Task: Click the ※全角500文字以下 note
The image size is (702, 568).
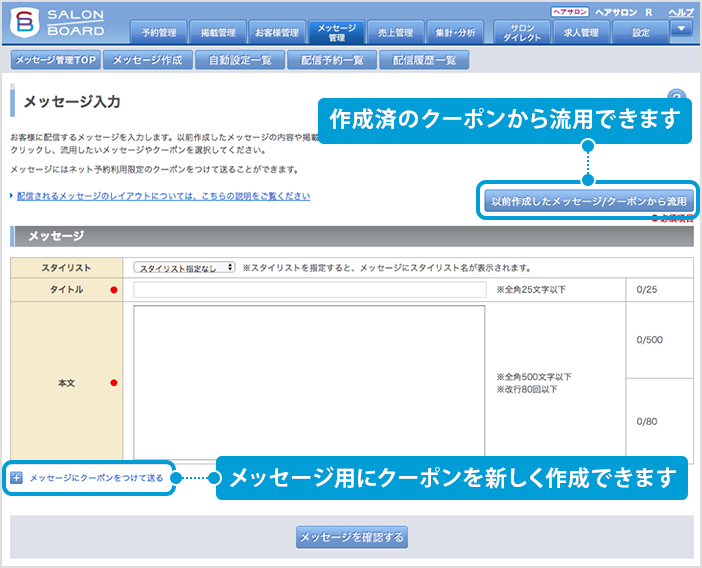Action: (534, 377)
